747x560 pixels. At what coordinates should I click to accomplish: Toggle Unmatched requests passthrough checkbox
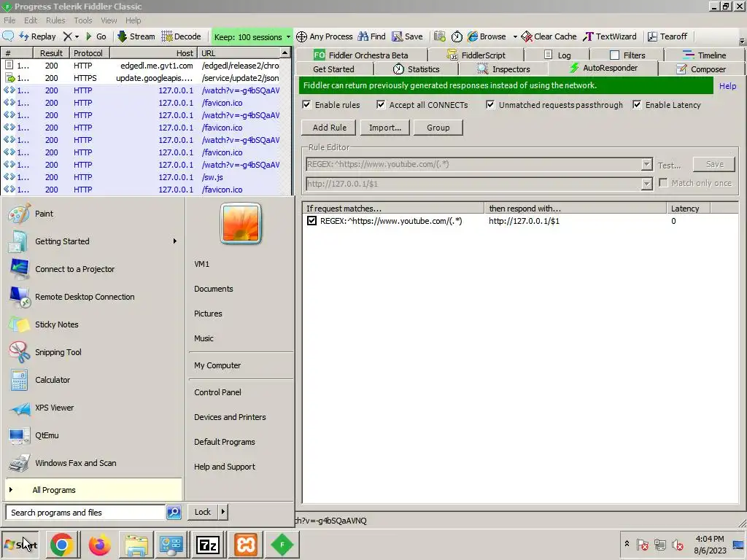click(490, 105)
